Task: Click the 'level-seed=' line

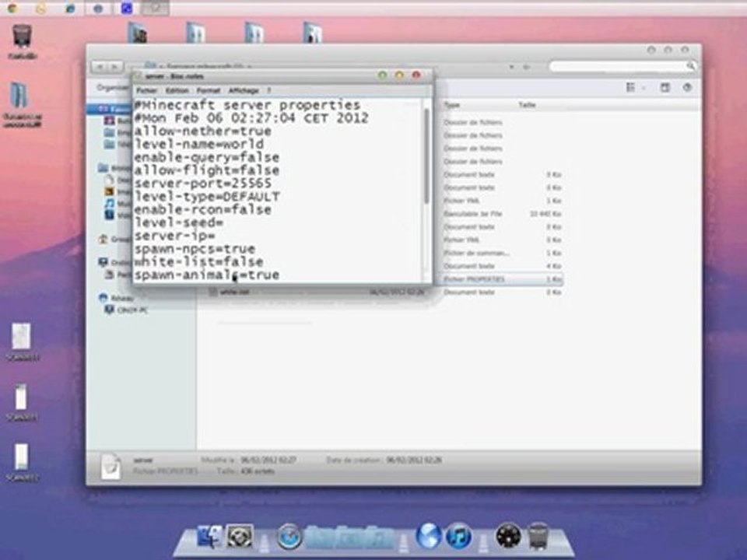Action: point(179,223)
